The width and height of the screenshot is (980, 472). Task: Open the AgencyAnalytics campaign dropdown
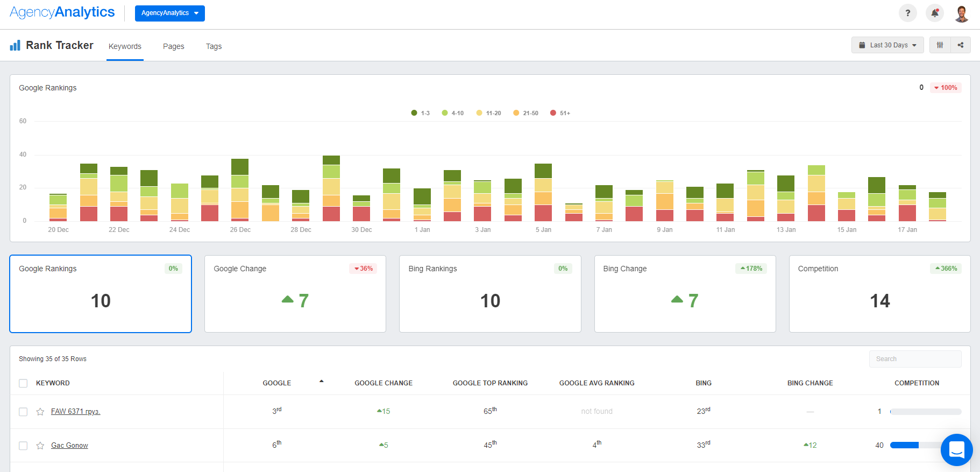pyautogui.click(x=170, y=13)
